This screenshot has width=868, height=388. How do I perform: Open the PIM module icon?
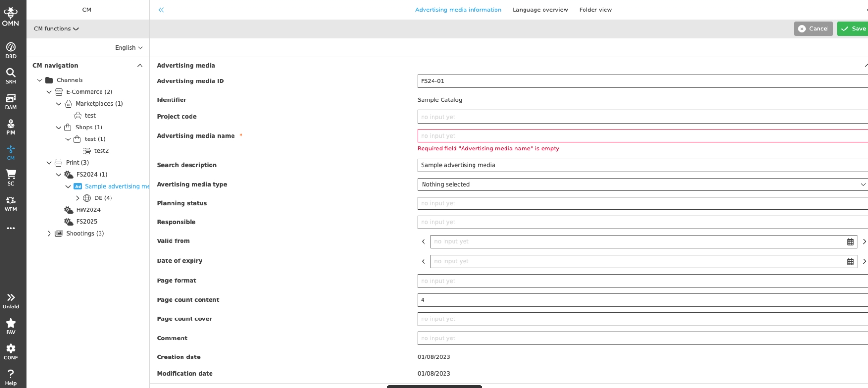10,127
